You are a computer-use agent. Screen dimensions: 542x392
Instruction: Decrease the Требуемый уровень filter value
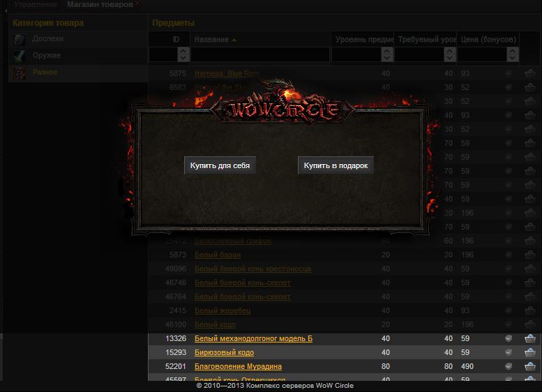click(450, 58)
